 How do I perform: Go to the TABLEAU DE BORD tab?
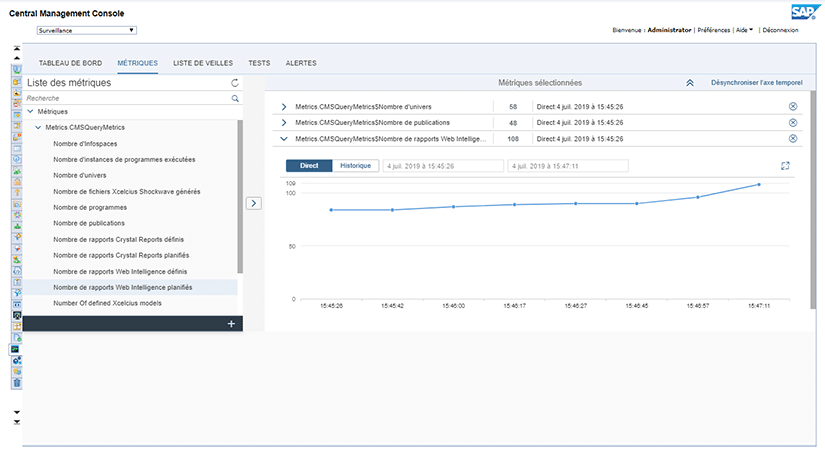71,63
